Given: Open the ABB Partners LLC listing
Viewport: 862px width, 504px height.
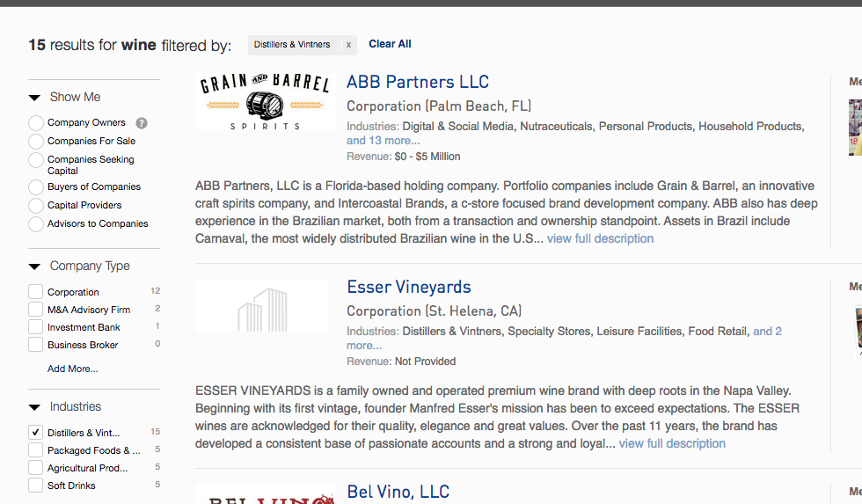Looking at the screenshot, I should click(x=418, y=82).
